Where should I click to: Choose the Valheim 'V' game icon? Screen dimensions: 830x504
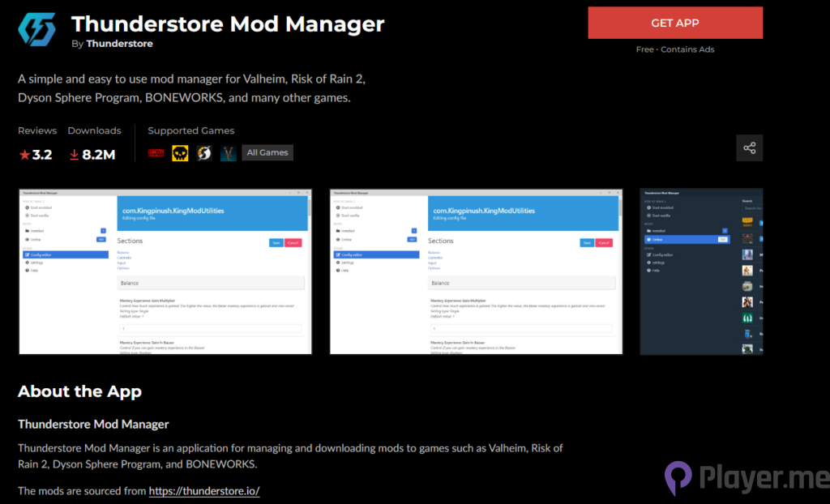click(228, 152)
